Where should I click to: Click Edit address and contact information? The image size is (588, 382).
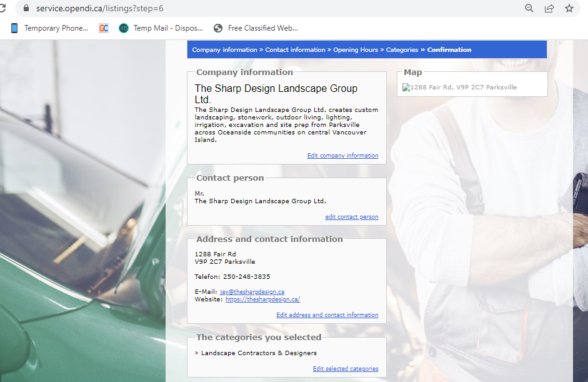coord(327,315)
